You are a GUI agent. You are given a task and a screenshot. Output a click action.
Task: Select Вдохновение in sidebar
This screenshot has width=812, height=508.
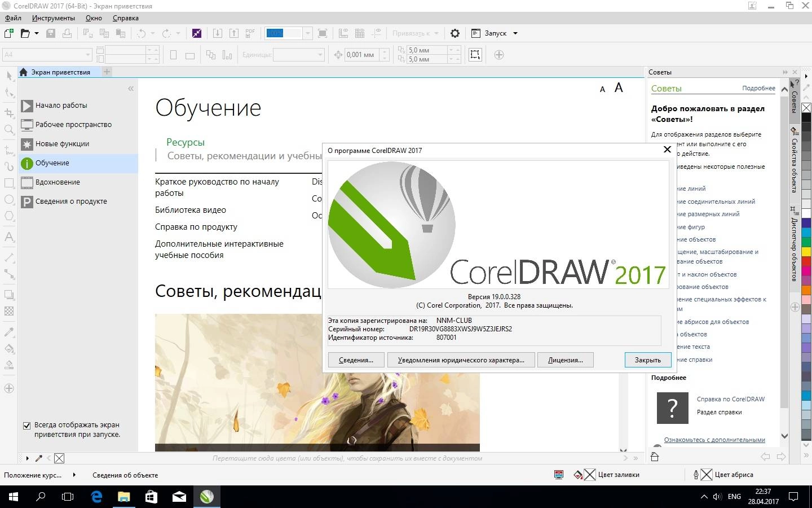78,182
